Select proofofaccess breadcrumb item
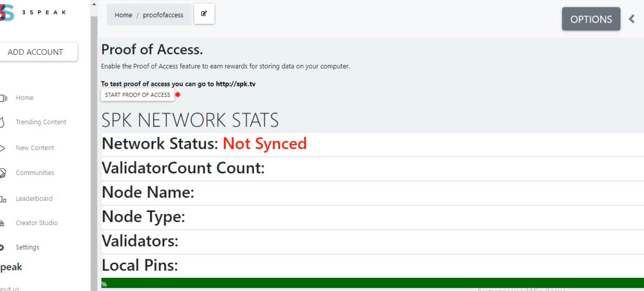The height and width of the screenshot is (291, 644). (163, 15)
